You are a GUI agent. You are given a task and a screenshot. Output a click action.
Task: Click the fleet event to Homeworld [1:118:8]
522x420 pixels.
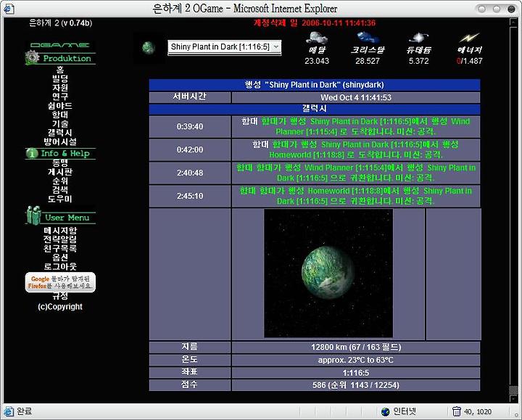click(355, 149)
